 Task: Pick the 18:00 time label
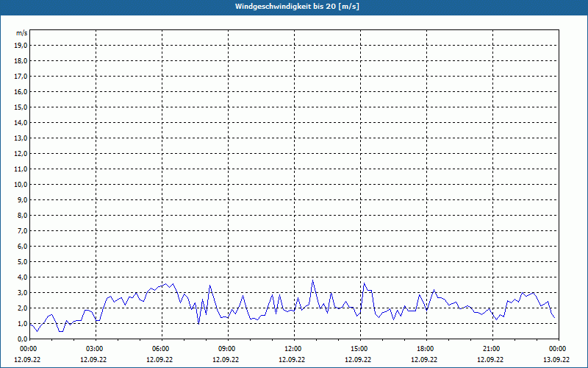tap(426, 349)
